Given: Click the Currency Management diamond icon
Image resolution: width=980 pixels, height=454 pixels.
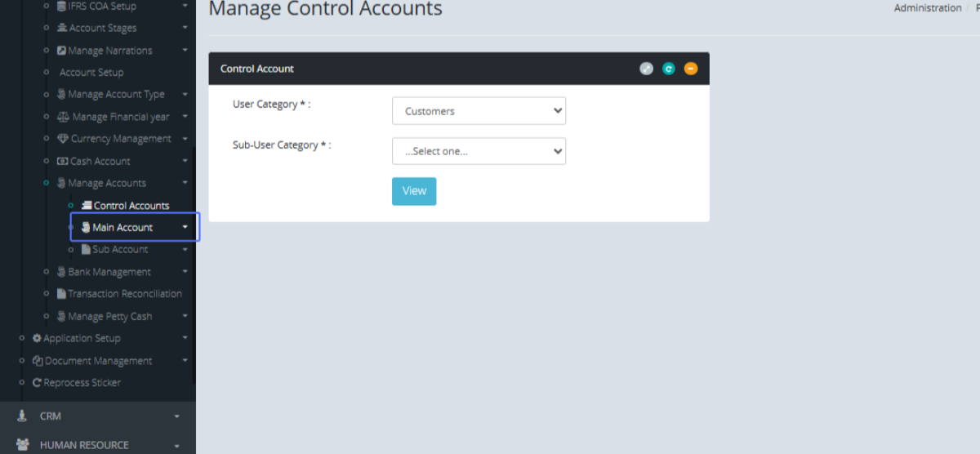Looking at the screenshot, I should coord(63,139).
